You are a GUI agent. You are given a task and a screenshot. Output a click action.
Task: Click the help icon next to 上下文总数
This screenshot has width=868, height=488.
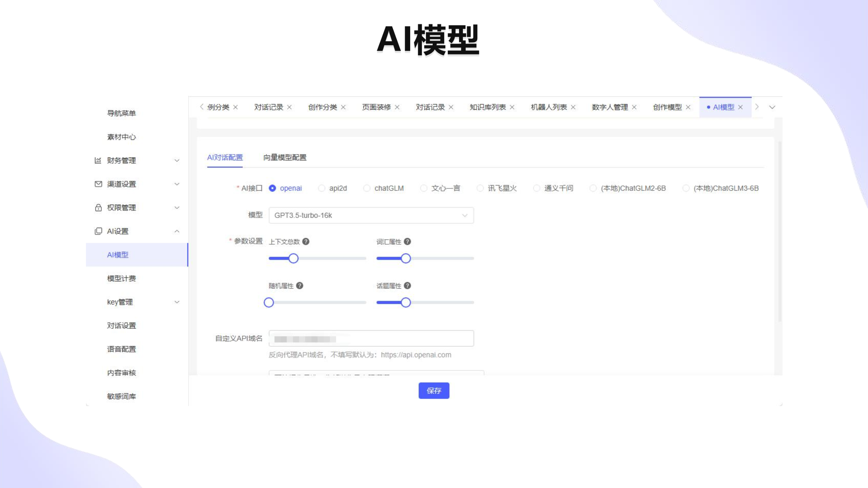(306, 241)
